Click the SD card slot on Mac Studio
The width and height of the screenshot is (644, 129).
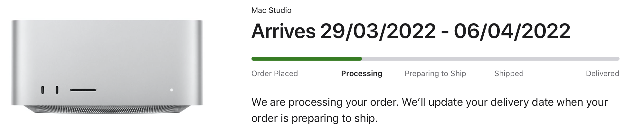click(x=83, y=90)
